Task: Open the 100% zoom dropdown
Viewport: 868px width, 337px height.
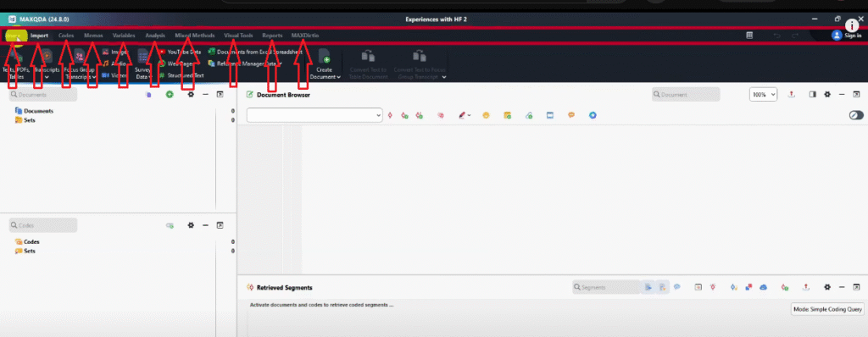Action: [x=764, y=95]
